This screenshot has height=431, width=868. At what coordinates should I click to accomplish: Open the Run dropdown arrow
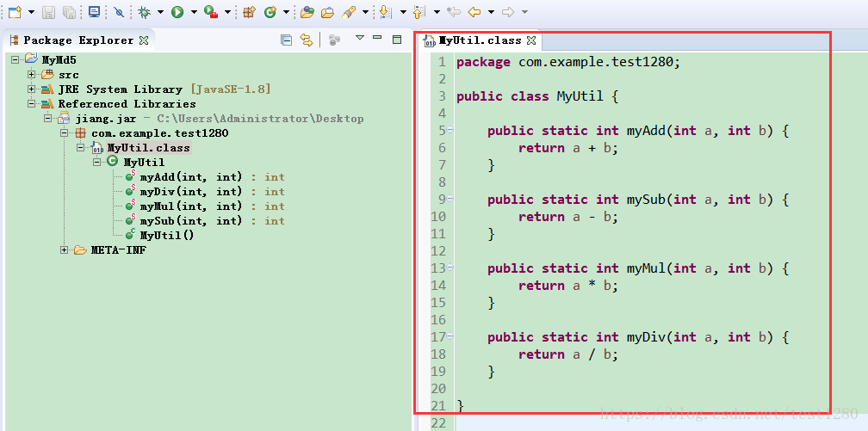point(194,12)
